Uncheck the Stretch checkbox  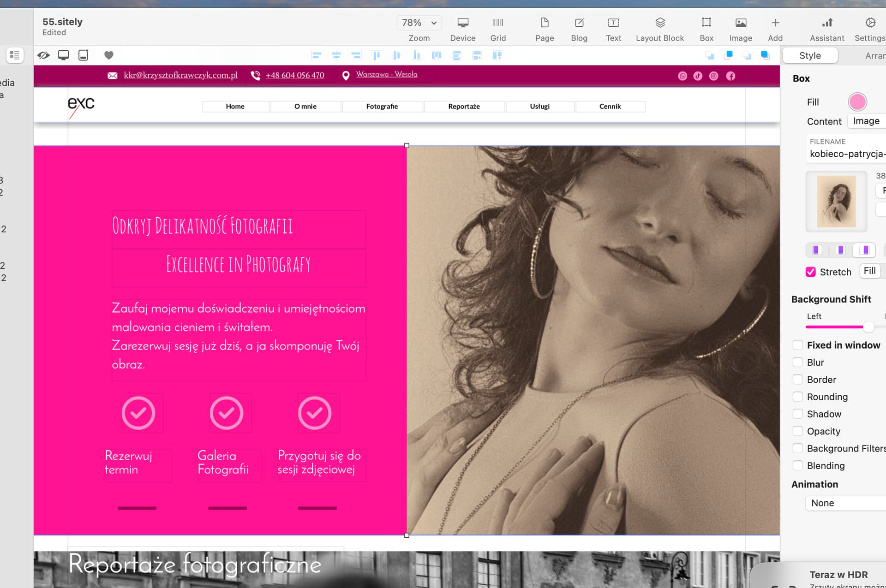[811, 272]
